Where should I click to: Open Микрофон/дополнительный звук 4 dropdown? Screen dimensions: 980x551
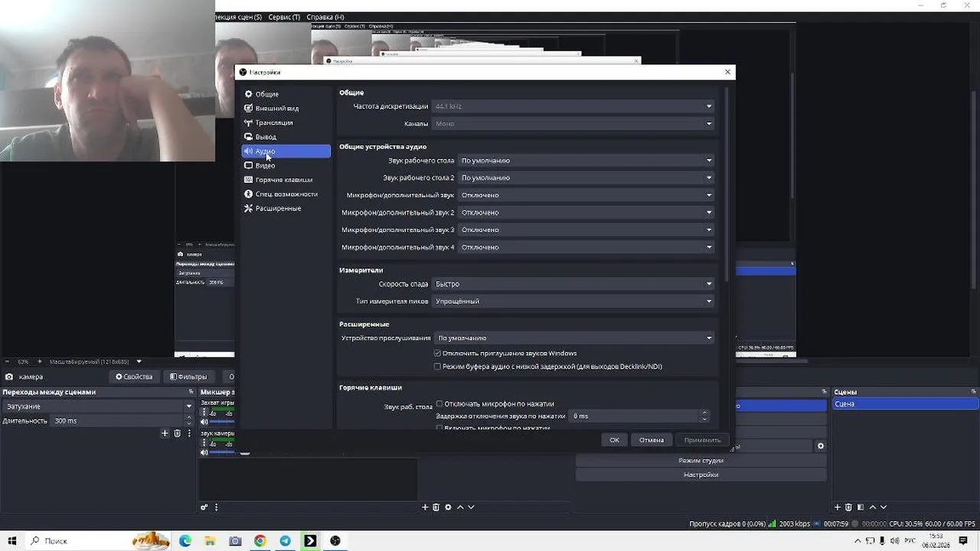[586, 247]
